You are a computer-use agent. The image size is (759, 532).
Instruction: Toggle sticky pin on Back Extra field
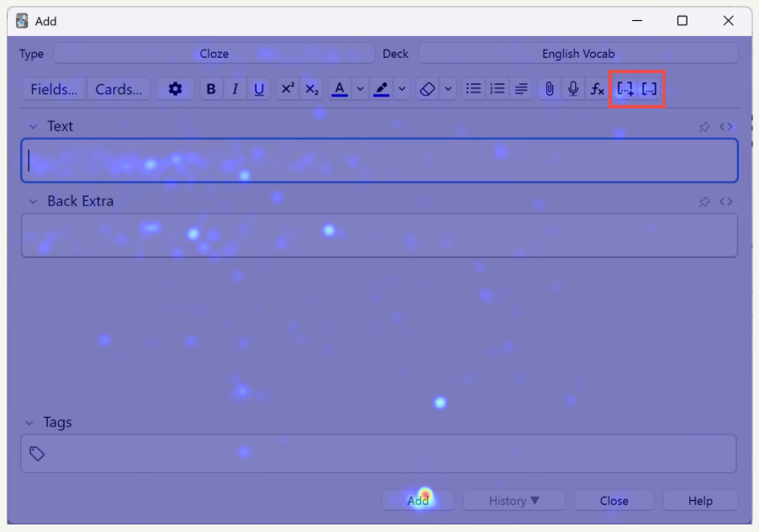(x=704, y=202)
